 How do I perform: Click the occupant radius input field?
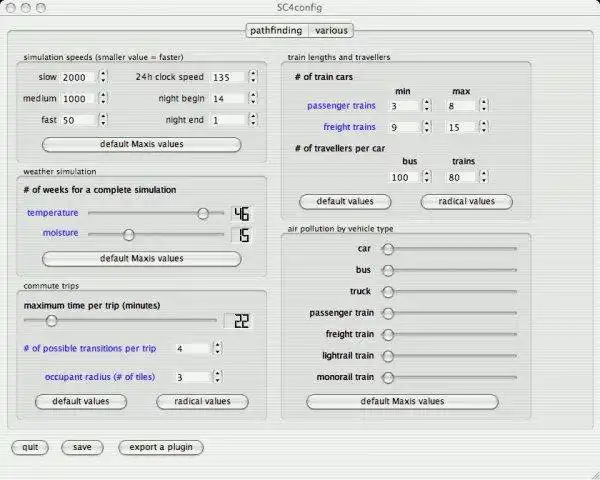click(193, 377)
